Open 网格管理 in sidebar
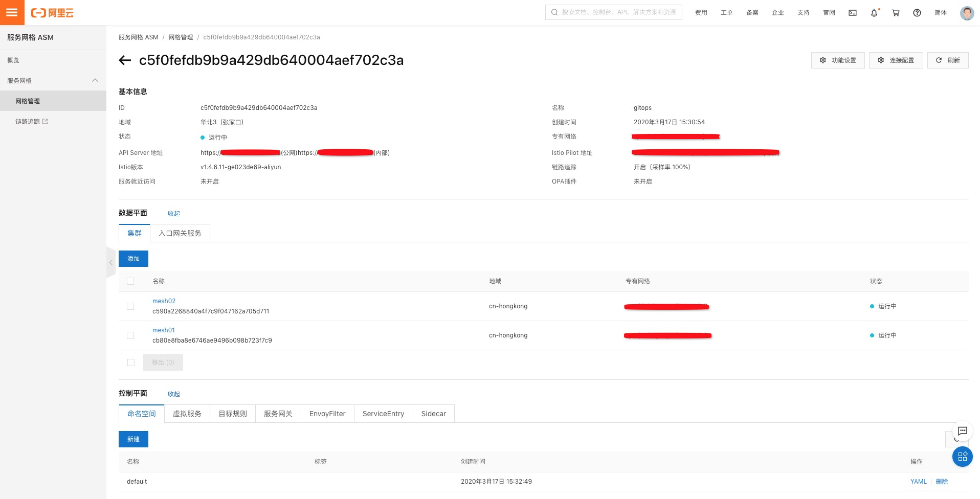 (x=53, y=101)
